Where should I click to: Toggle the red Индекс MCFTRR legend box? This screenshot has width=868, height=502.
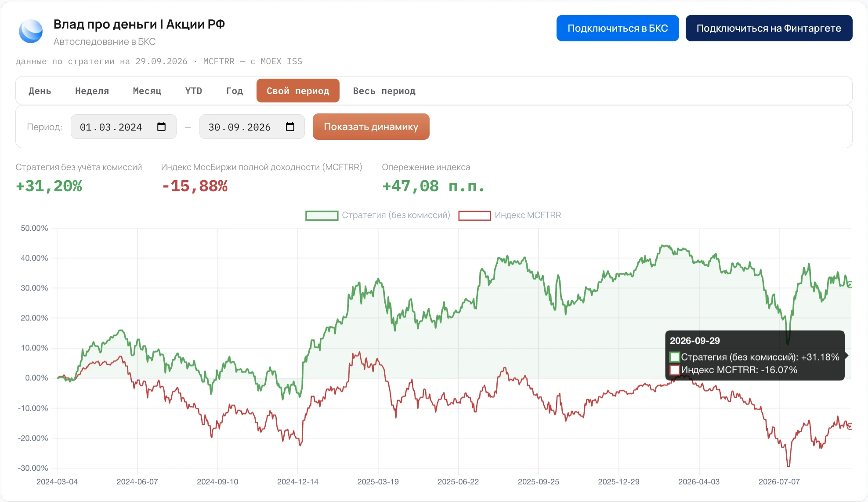coord(474,215)
